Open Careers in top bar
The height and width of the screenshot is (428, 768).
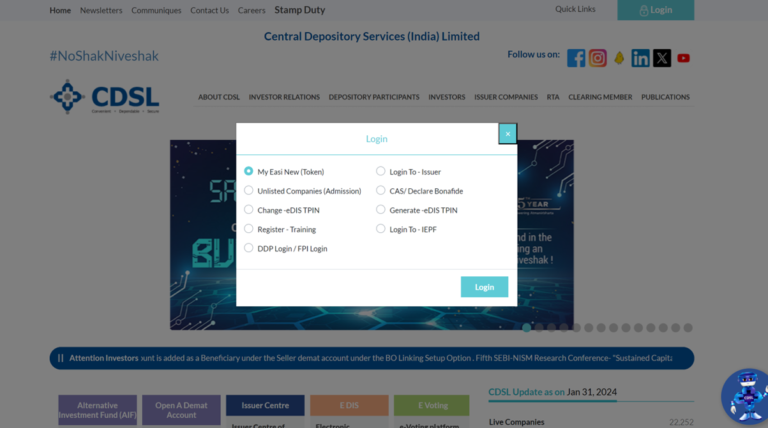pos(251,10)
